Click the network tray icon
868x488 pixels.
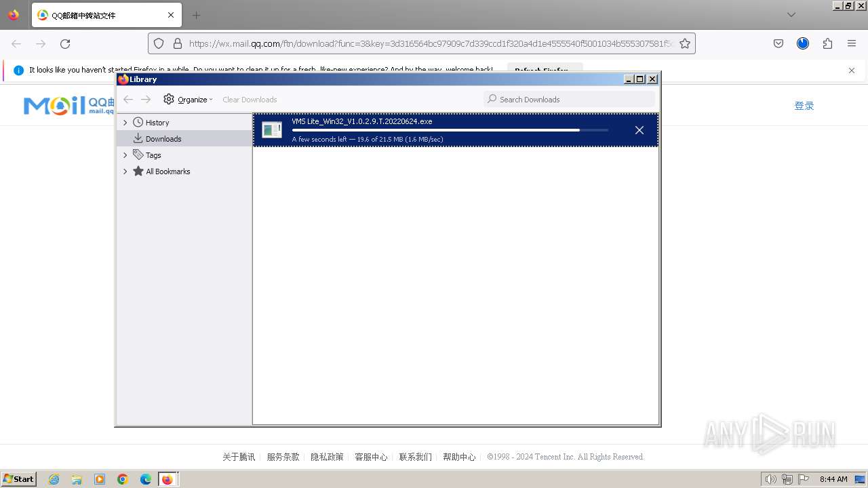[x=787, y=479]
